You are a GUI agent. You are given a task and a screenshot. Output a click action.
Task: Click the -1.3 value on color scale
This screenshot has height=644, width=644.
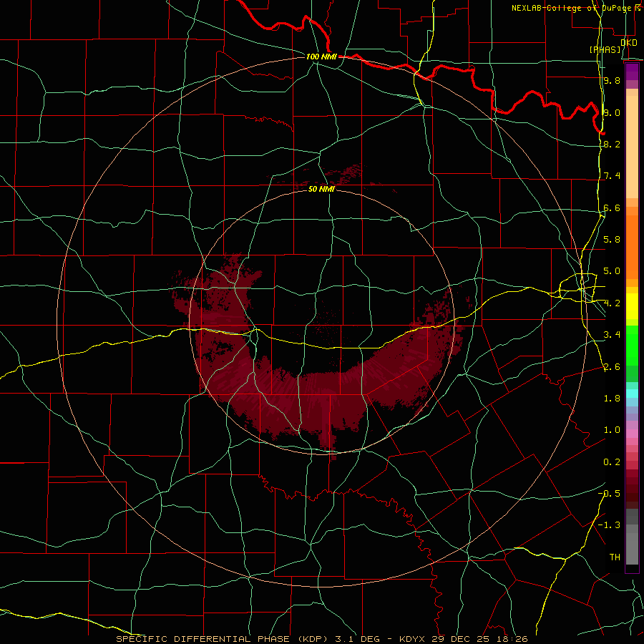tap(610, 525)
